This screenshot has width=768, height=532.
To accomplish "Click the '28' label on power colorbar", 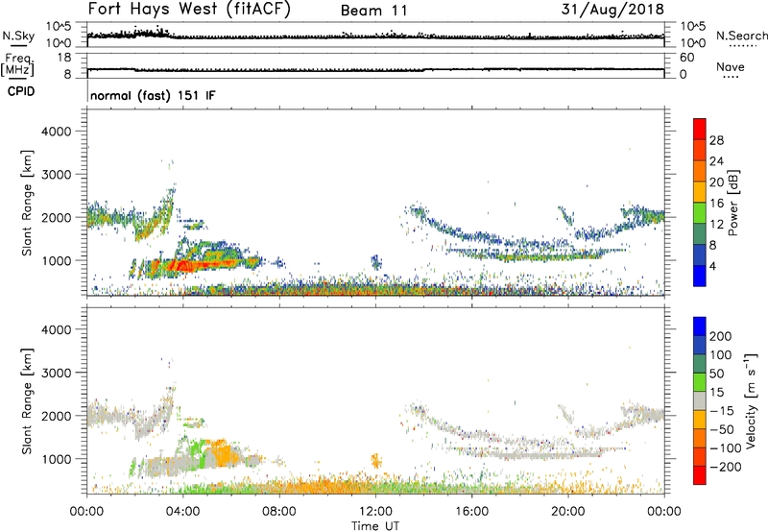I will pyautogui.click(x=716, y=140).
